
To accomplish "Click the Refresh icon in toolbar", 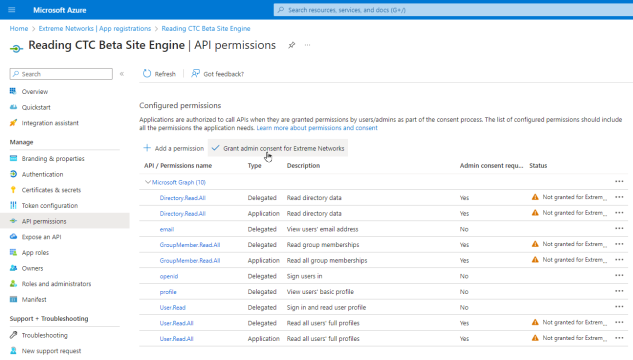I will (x=147, y=73).
